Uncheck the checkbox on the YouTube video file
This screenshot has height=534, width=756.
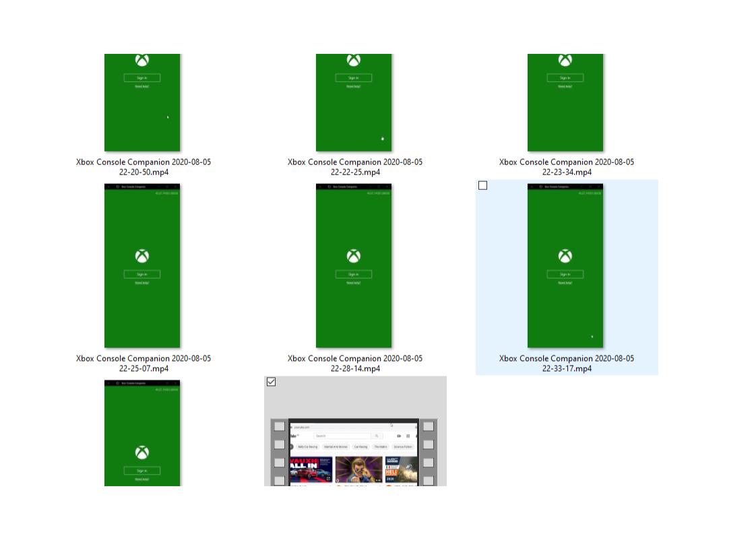click(271, 382)
